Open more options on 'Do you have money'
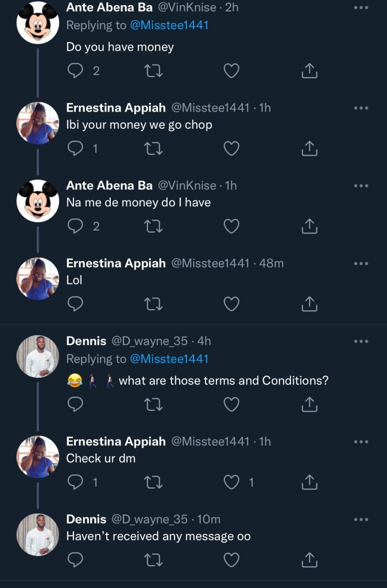Image resolution: width=387 pixels, height=588 pixels. [x=361, y=8]
